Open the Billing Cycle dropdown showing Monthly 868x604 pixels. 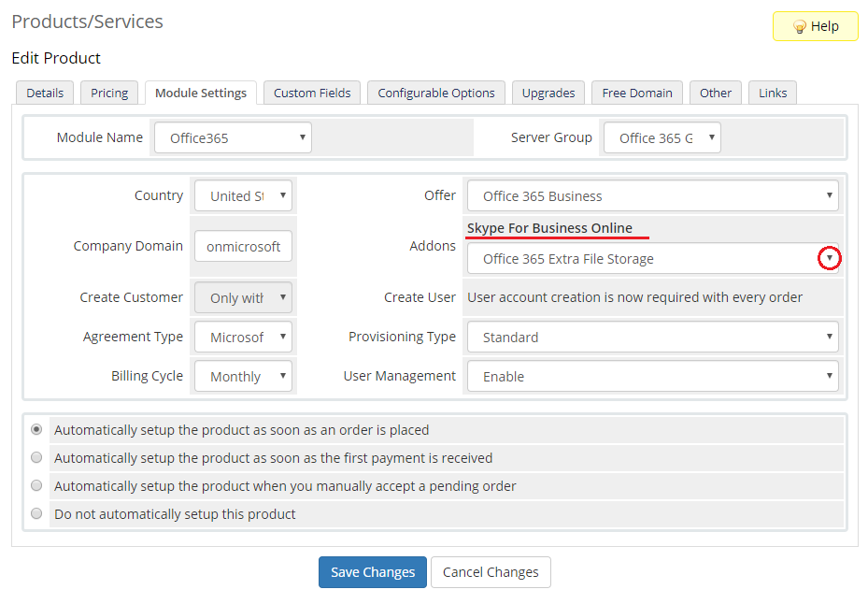(243, 376)
